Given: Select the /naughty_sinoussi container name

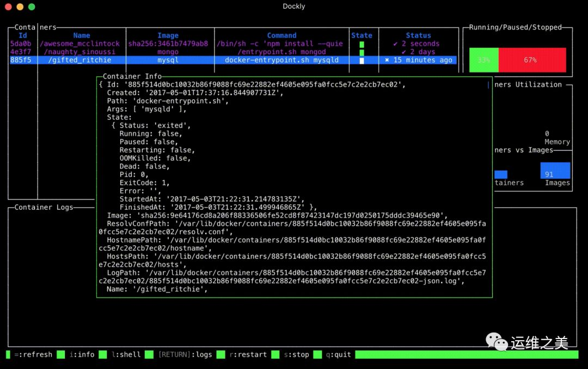Looking at the screenshot, I should click(79, 52).
